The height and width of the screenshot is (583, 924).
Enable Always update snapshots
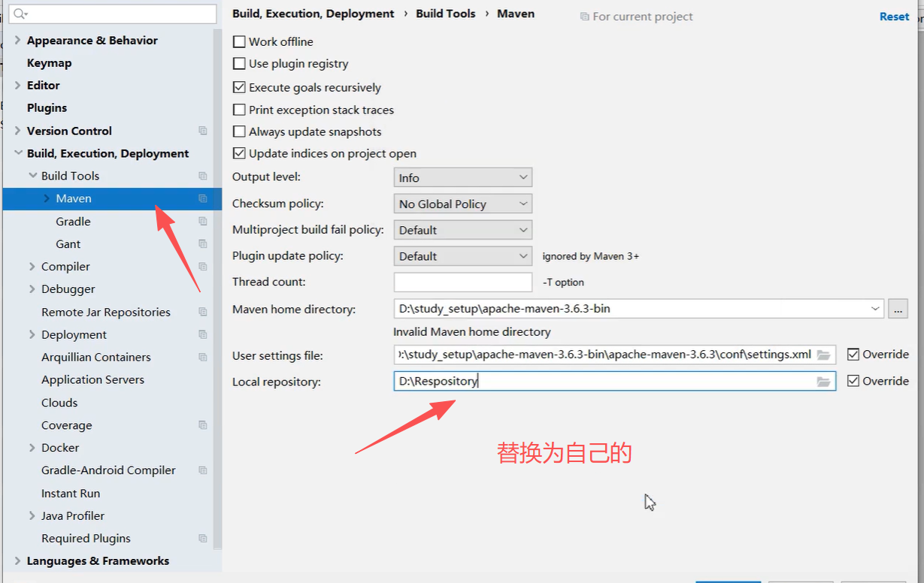[x=239, y=131]
